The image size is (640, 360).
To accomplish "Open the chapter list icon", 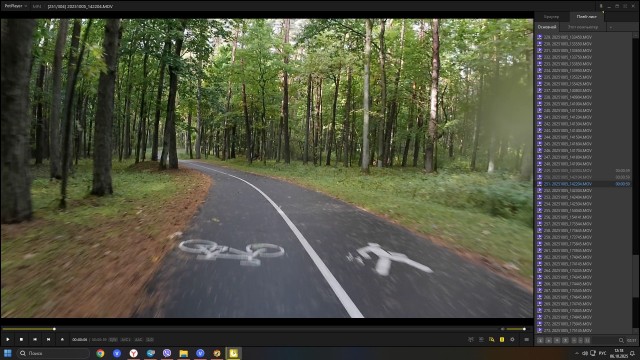I will tap(481, 340).
